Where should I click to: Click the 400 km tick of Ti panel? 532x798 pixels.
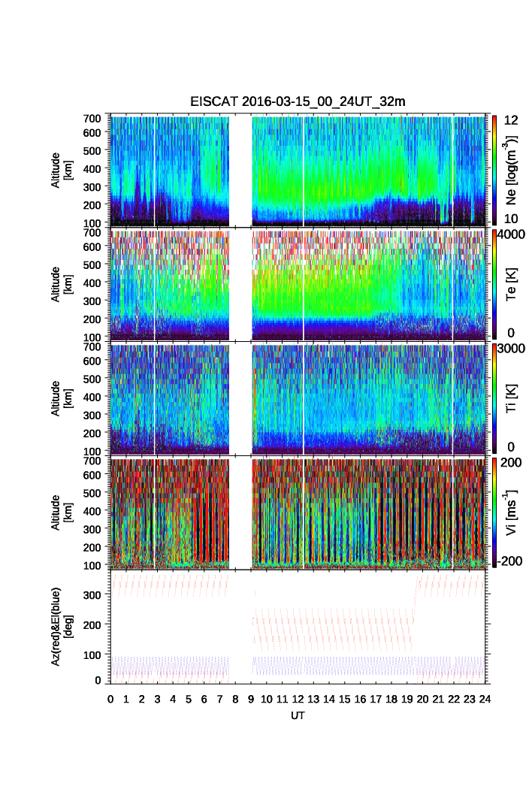92,397
